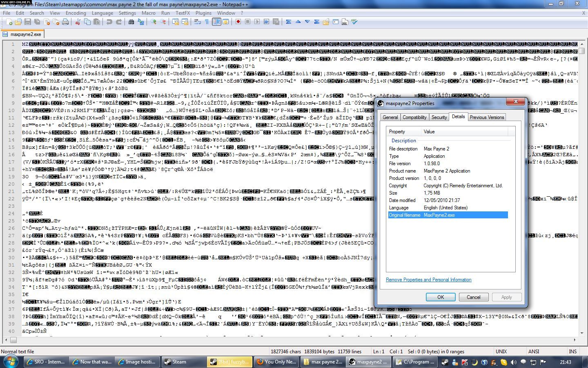
Task: Open the Encoding menu
Action: pos(76,13)
